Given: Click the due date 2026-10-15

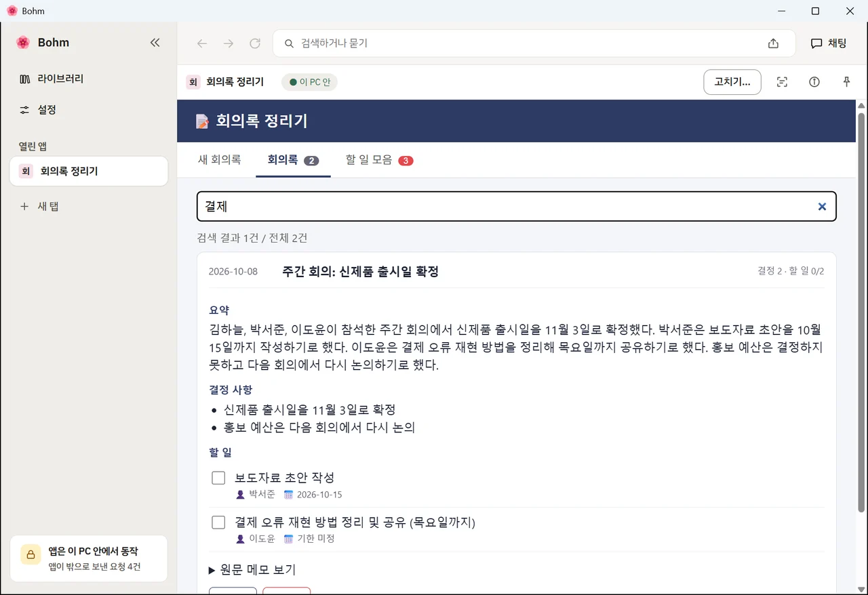Looking at the screenshot, I should [319, 495].
